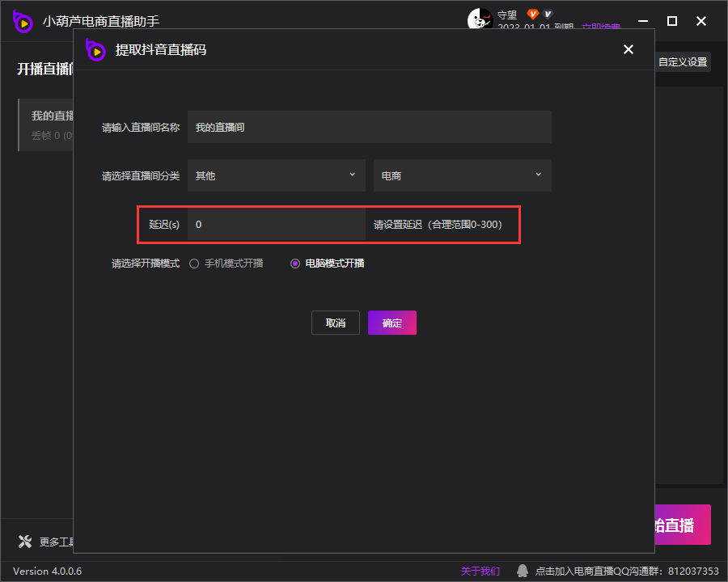The height and width of the screenshot is (582, 728).
Task: Select 电脑模式开播 radio option
Action: (295, 264)
